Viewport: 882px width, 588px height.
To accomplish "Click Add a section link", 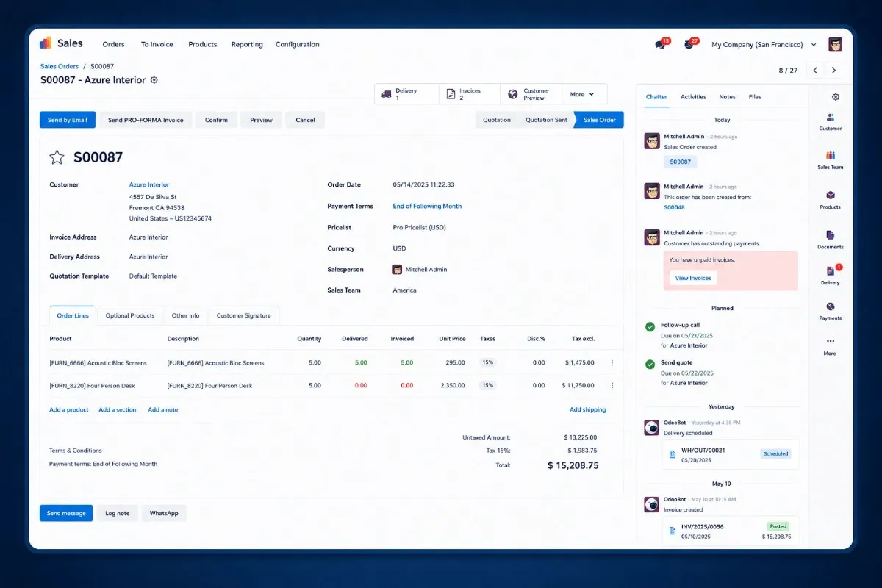I will [118, 409].
